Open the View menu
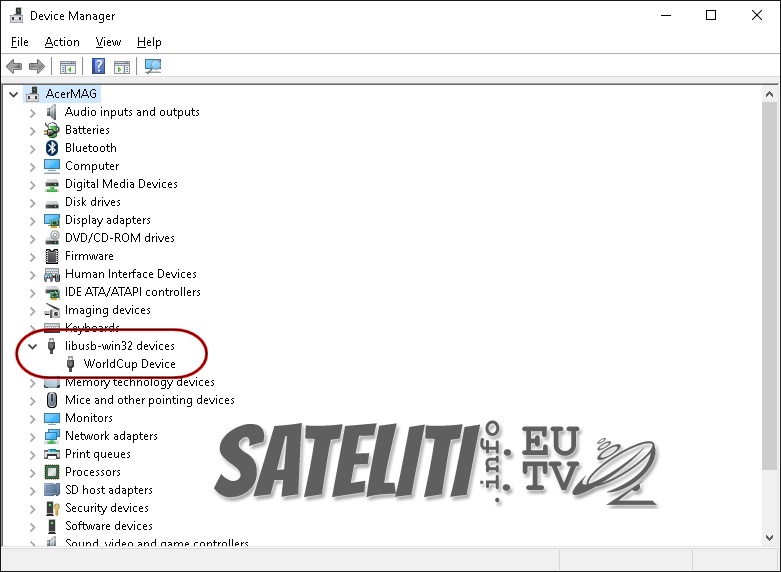The height and width of the screenshot is (572, 781). click(x=108, y=42)
